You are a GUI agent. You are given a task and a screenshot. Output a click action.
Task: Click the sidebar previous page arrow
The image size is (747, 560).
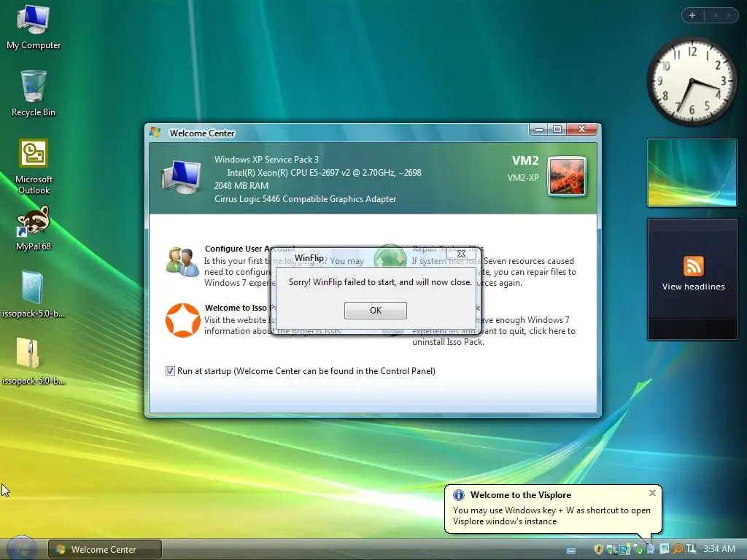[x=715, y=15]
